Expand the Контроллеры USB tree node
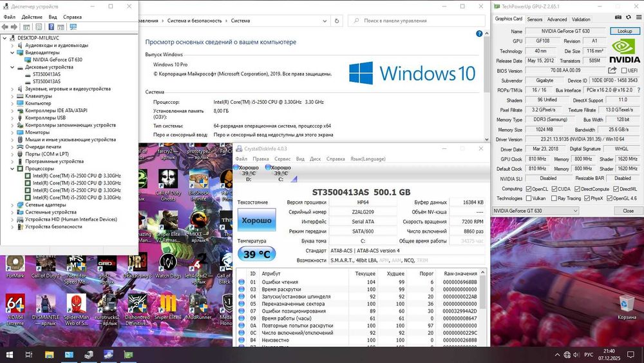 [12, 118]
